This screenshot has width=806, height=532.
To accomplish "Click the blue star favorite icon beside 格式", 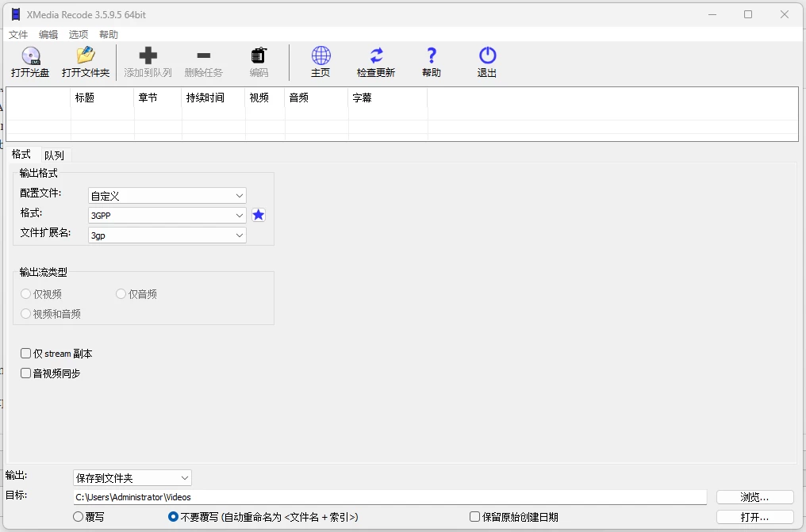I will coord(259,215).
